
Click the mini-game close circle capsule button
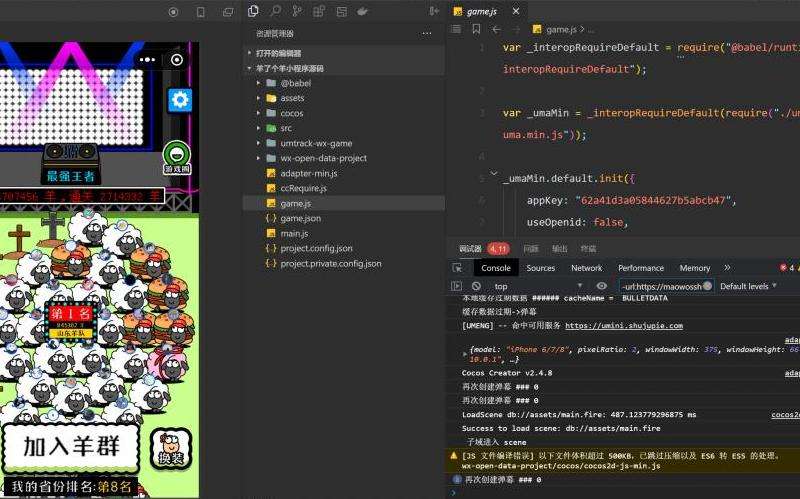[177, 60]
